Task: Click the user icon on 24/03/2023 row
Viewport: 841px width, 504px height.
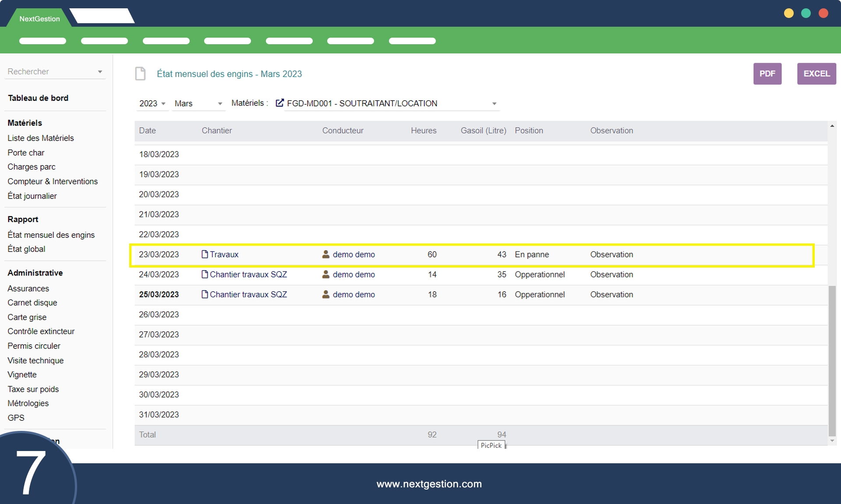Action: click(x=326, y=275)
